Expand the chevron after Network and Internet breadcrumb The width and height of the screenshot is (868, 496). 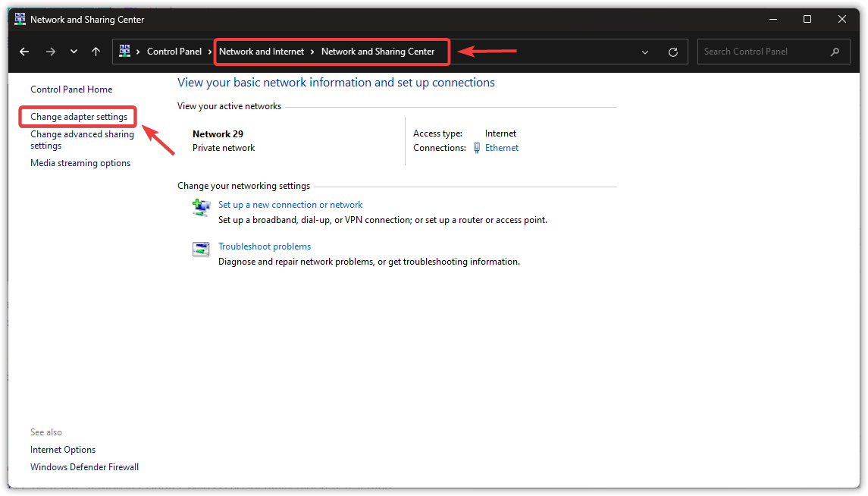tap(312, 52)
